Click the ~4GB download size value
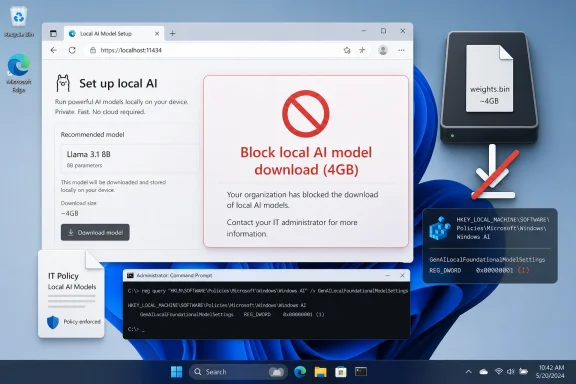Screen dimensions: 576x384 pyautogui.click(x=69, y=213)
